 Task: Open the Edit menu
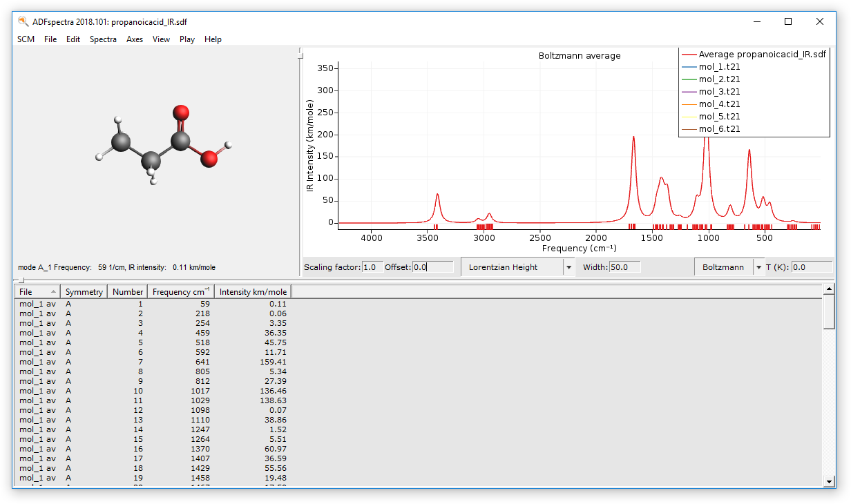73,39
